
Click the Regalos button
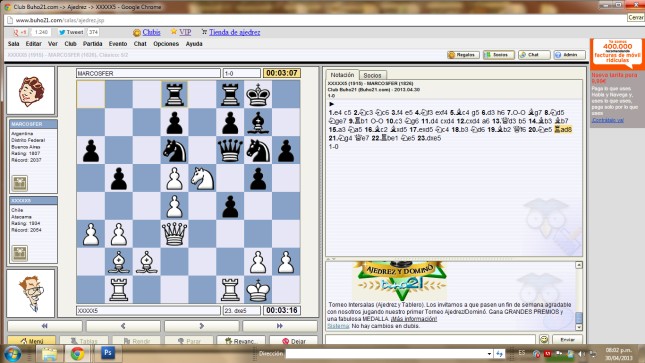463,55
